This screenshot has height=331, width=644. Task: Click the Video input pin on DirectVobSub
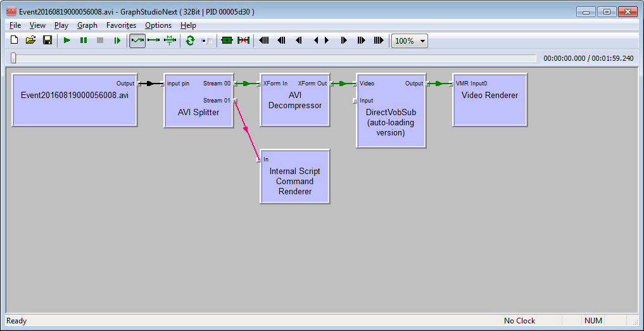pos(355,84)
